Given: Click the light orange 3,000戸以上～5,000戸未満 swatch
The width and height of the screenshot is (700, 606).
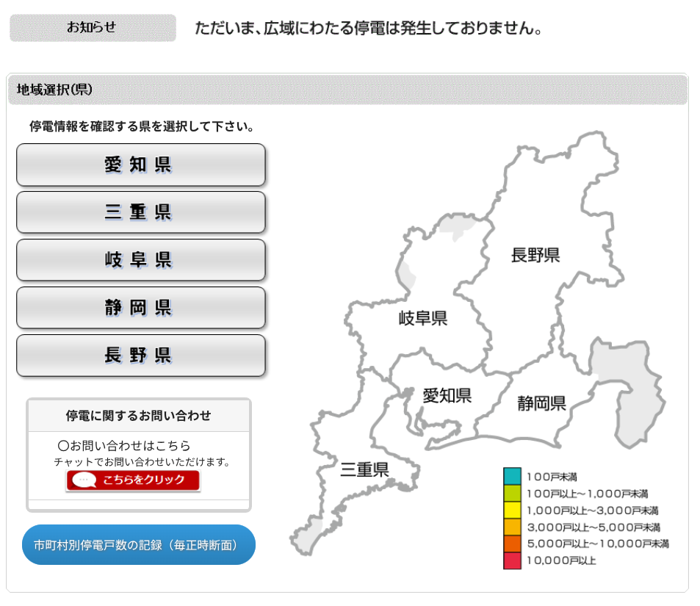Looking at the screenshot, I should click(512, 527).
